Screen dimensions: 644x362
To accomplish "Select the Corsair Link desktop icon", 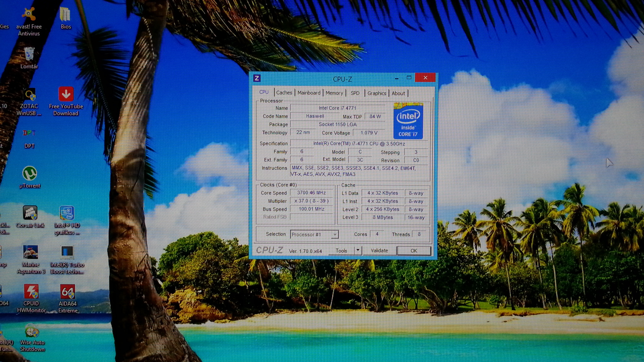I will (x=30, y=217).
